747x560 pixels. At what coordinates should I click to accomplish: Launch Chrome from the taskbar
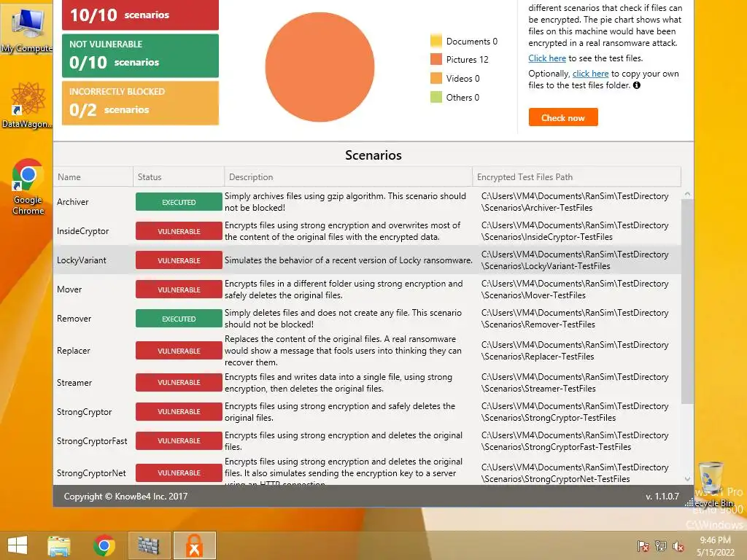pyautogui.click(x=104, y=545)
